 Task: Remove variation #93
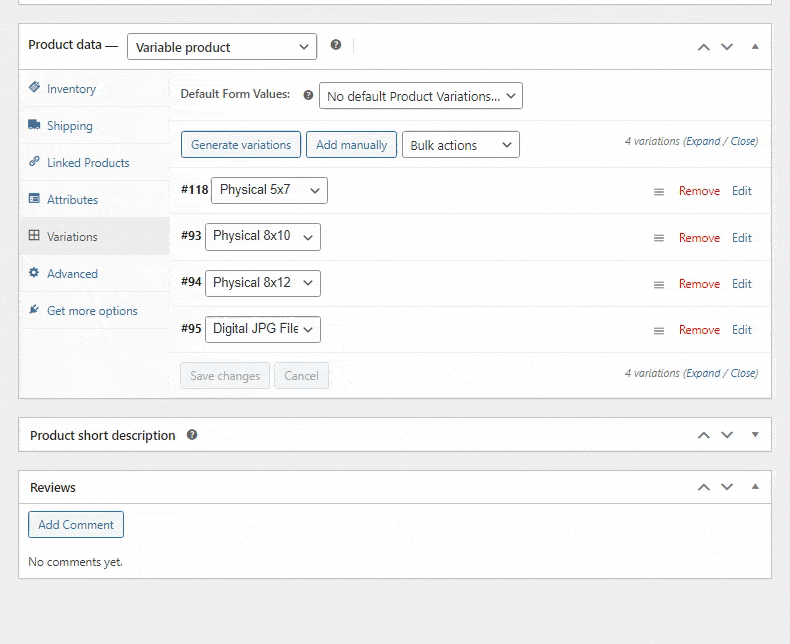(x=699, y=238)
